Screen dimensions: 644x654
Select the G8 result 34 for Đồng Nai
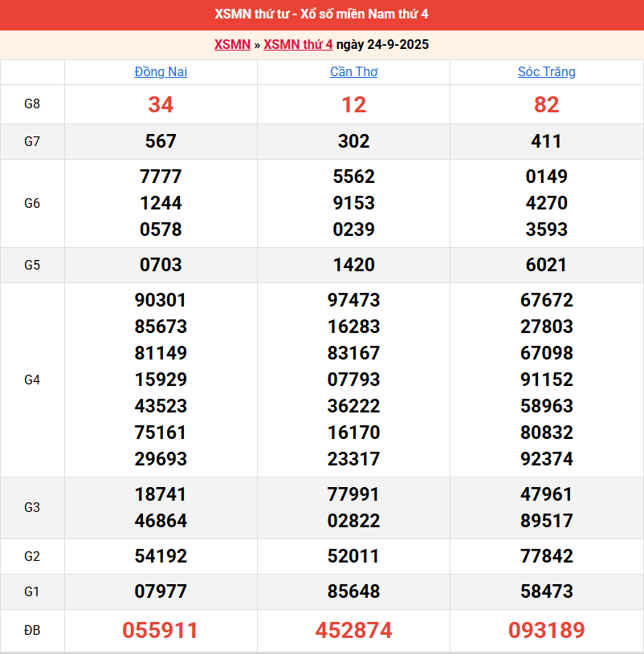161,104
